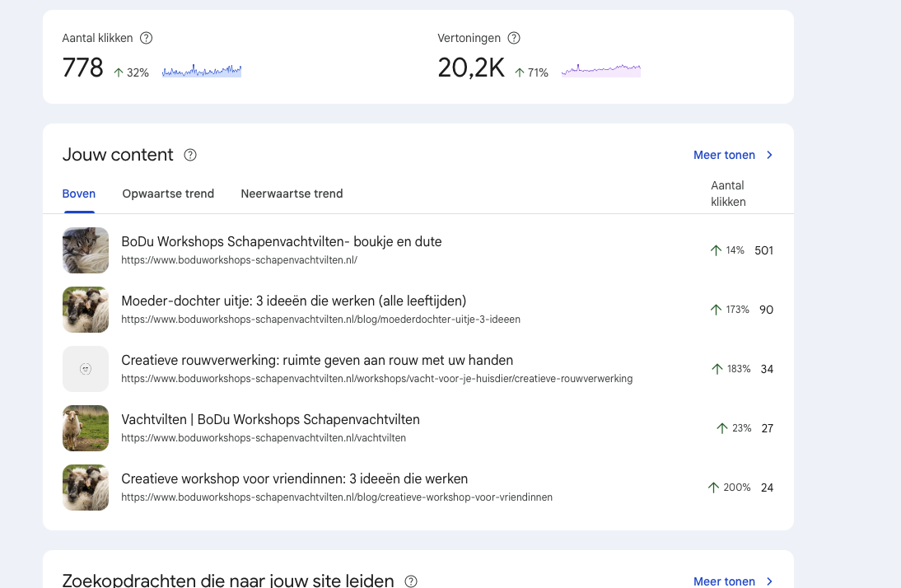The height and width of the screenshot is (588, 901).
Task: Click the 183% increase for rouwverwerking row
Action: (731, 369)
